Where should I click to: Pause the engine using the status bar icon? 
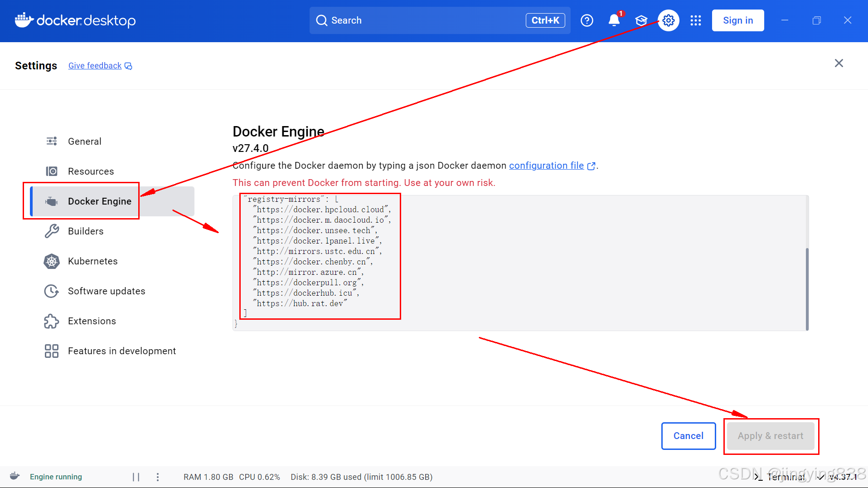[136, 477]
